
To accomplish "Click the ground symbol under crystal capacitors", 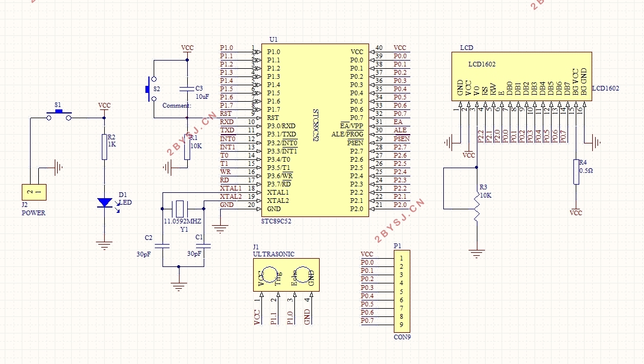I will (179, 286).
